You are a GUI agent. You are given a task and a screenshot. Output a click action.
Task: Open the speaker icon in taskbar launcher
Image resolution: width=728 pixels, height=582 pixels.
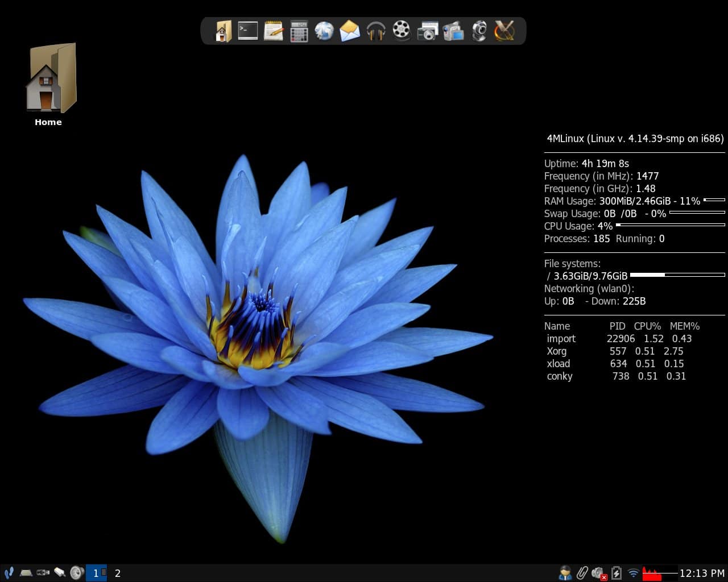(x=77, y=573)
